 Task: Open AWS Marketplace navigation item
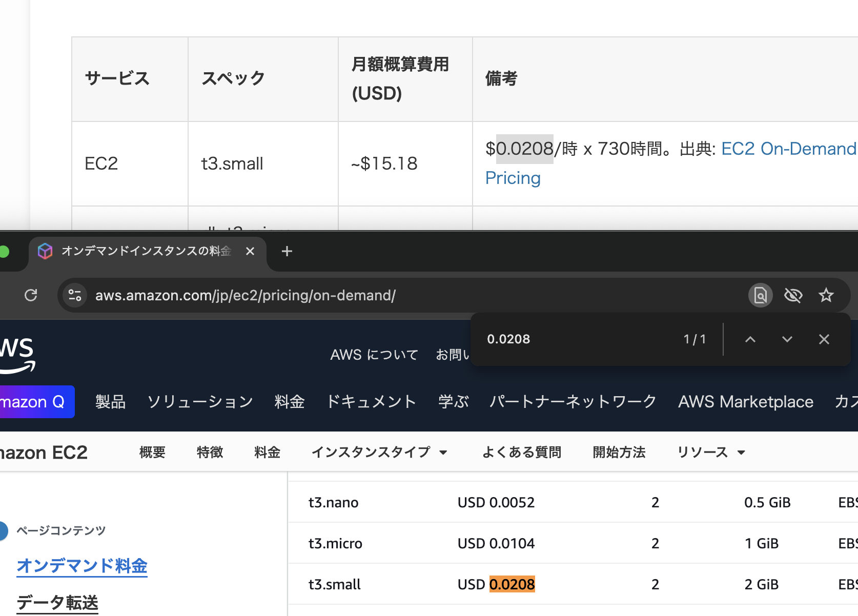click(746, 402)
